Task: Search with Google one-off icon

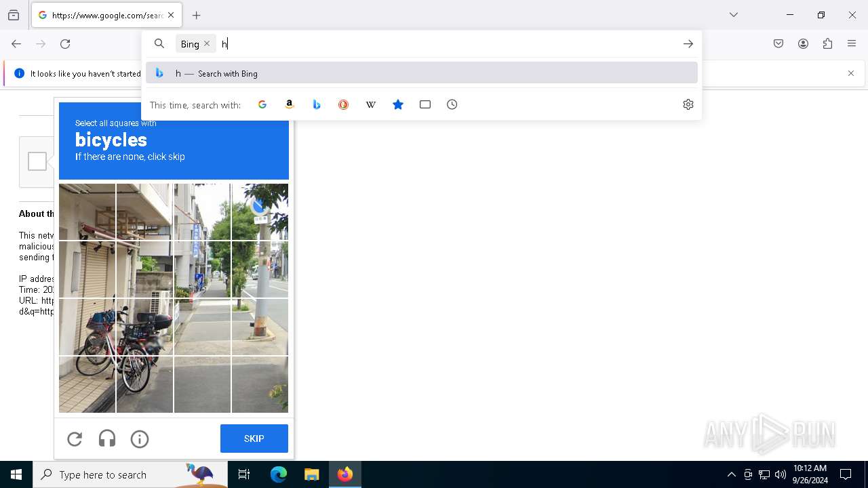Action: tap(262, 104)
